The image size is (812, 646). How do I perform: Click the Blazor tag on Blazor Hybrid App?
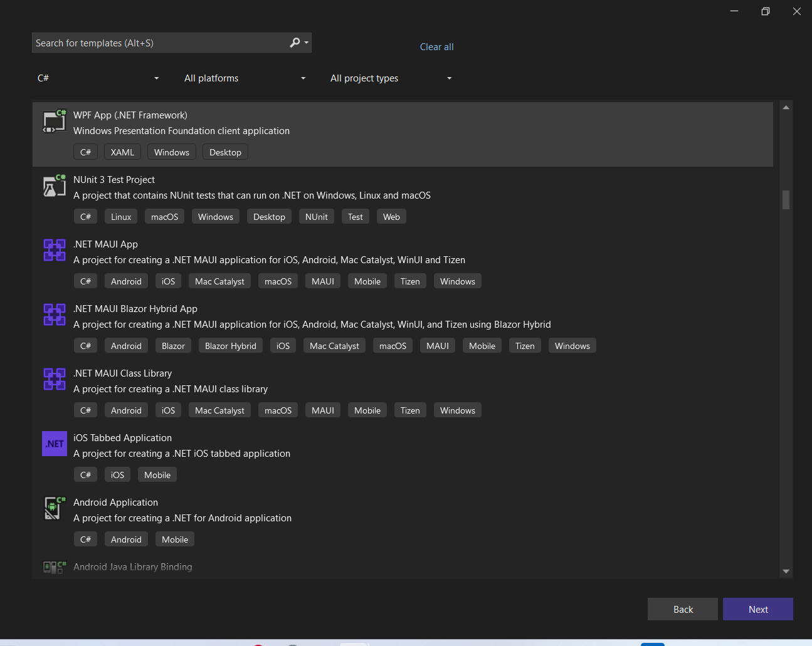[173, 346]
